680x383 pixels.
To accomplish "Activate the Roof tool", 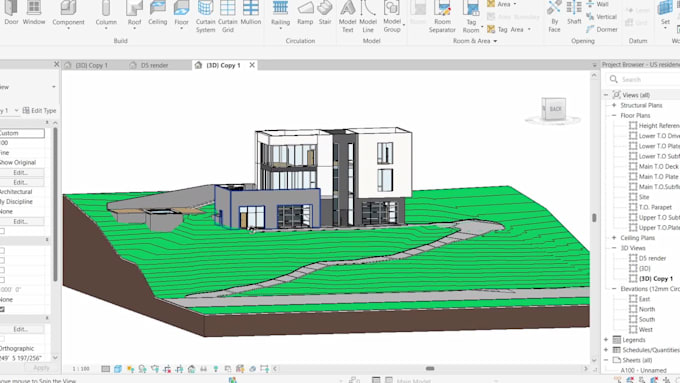I will (x=134, y=14).
